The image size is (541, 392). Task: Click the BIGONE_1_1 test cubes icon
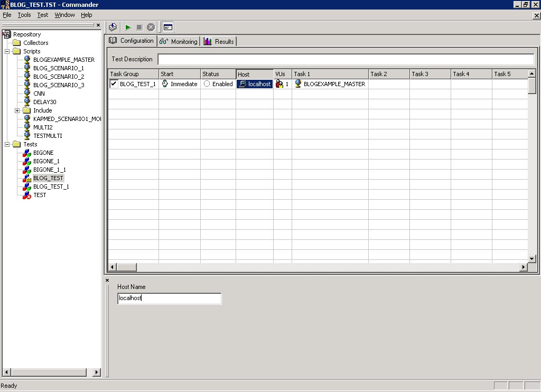[x=26, y=170]
